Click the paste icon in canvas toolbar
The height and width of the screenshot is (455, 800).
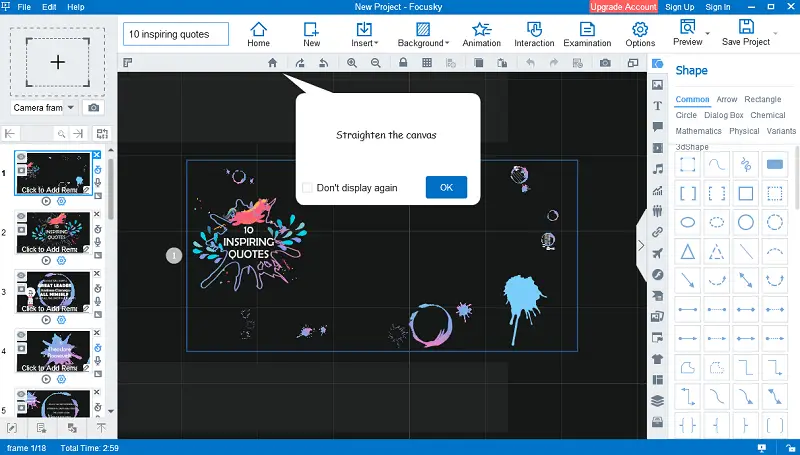pos(502,63)
